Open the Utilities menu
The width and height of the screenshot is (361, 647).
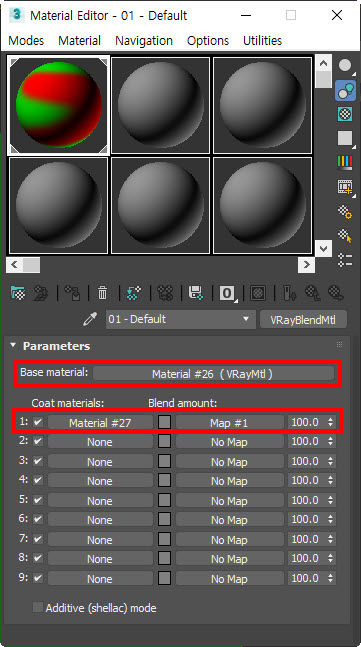(262, 40)
